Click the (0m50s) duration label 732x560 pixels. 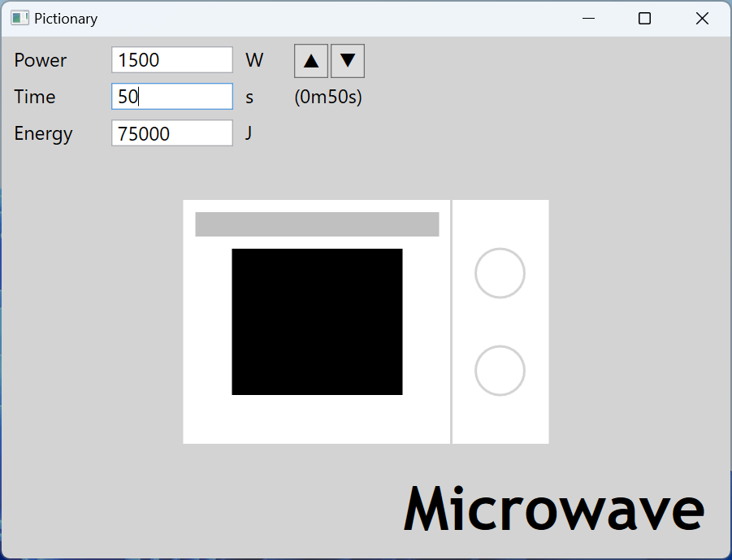point(327,97)
